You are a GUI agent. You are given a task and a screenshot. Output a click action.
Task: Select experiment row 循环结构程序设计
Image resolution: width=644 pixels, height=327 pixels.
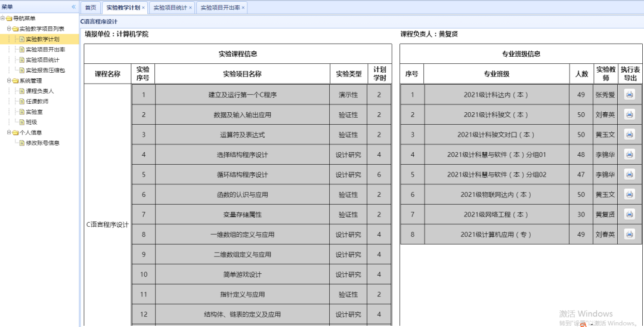coord(242,175)
